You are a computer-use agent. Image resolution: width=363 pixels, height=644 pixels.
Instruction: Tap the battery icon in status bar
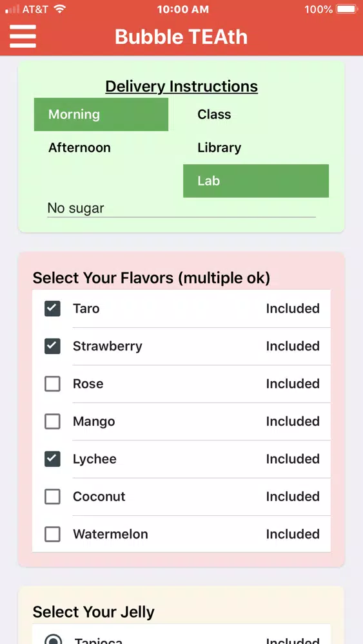(x=346, y=9)
